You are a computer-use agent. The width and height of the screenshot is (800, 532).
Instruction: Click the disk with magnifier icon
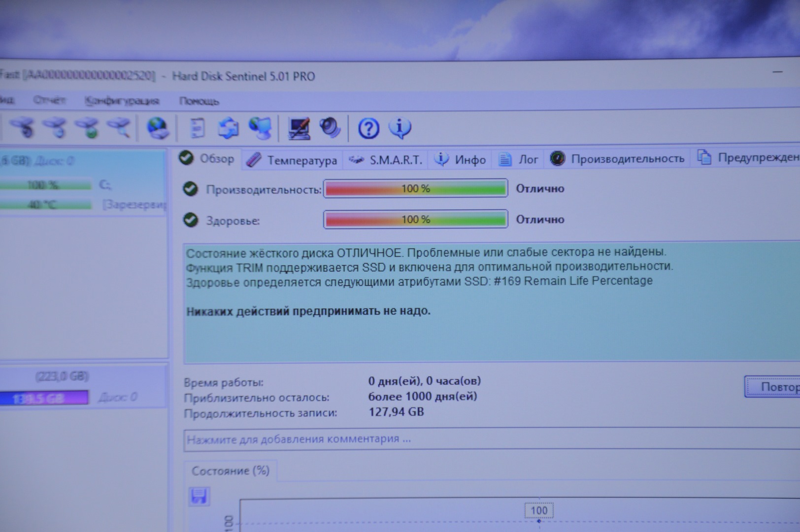click(x=119, y=127)
